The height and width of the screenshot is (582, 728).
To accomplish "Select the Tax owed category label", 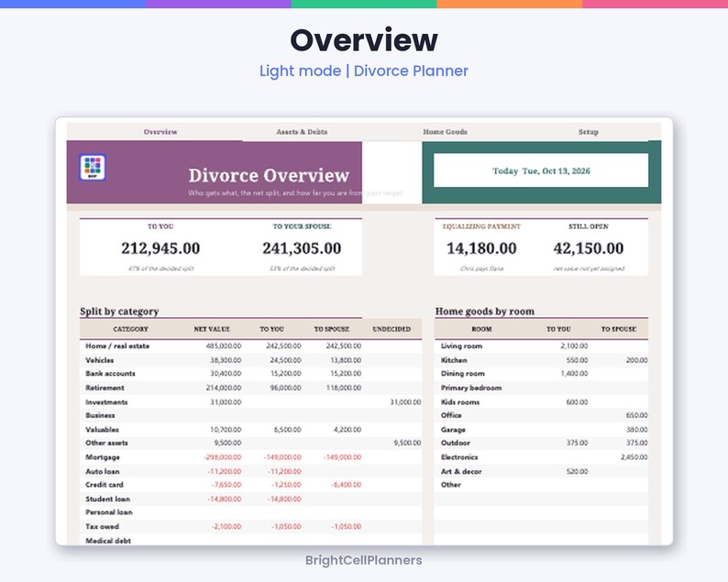I will click(102, 526).
